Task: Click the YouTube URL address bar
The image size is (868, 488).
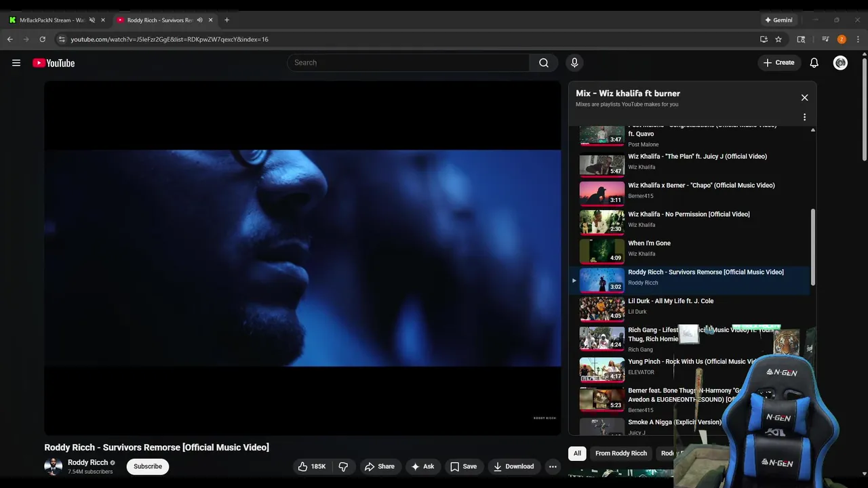Action: point(407,39)
